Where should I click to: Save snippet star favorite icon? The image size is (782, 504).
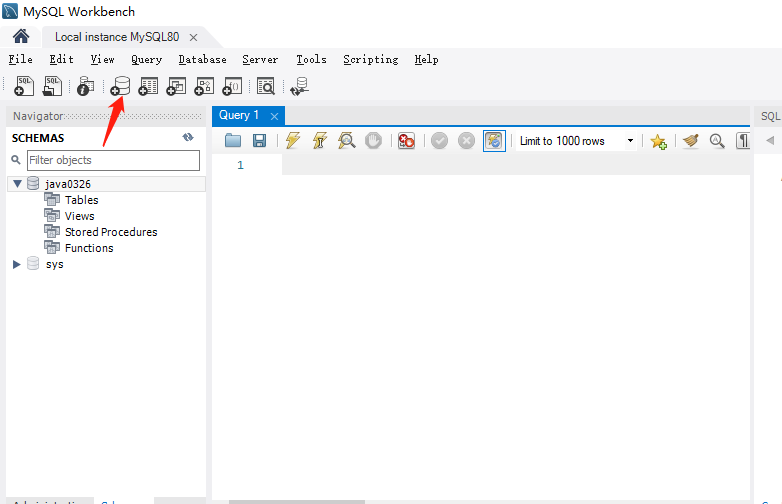coord(658,141)
